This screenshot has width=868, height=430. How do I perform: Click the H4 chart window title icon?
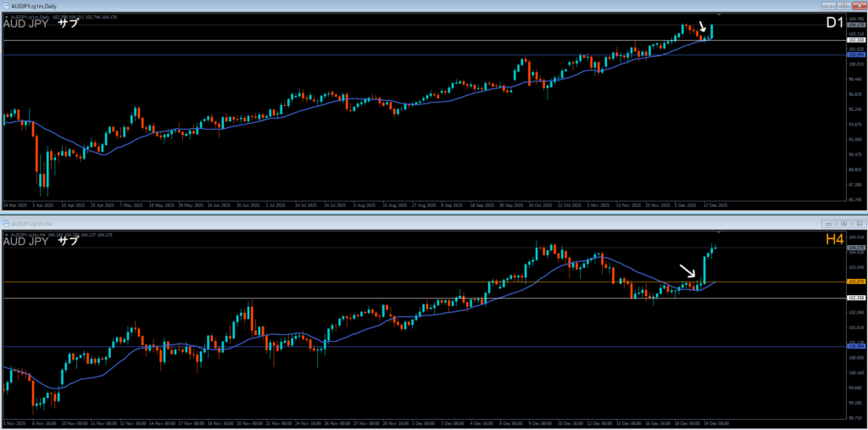point(6,223)
